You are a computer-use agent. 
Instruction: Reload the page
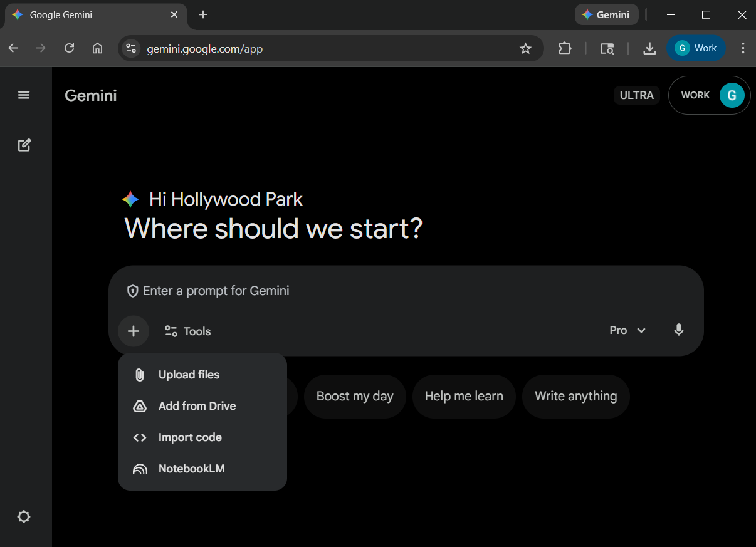(70, 48)
